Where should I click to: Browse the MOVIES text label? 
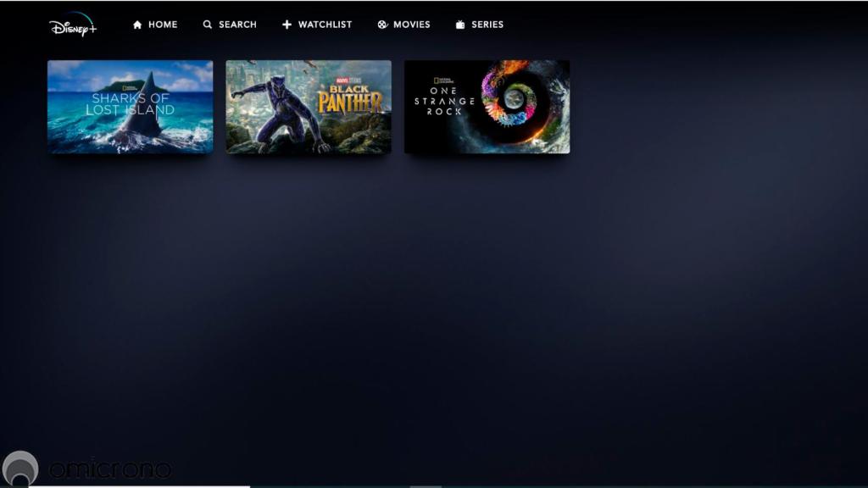(412, 25)
